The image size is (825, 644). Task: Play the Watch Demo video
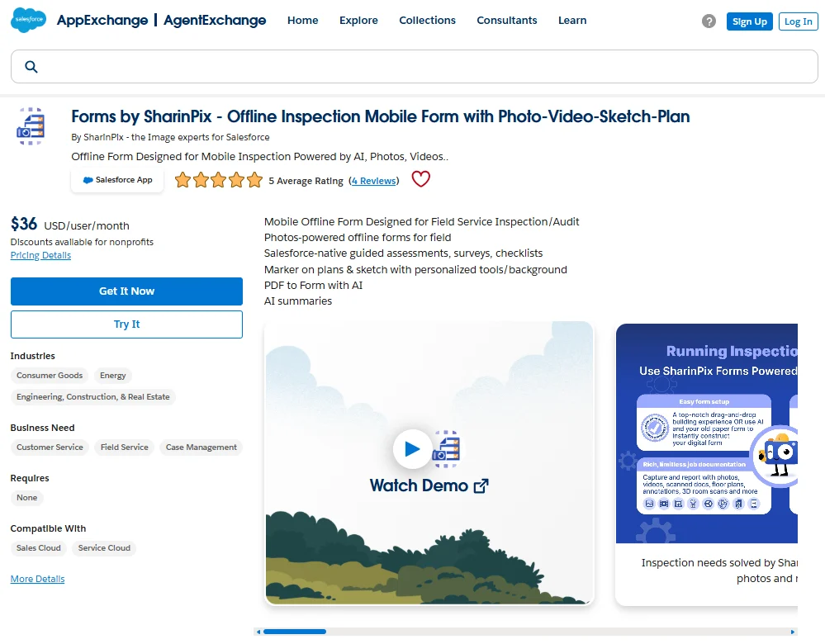(412, 449)
